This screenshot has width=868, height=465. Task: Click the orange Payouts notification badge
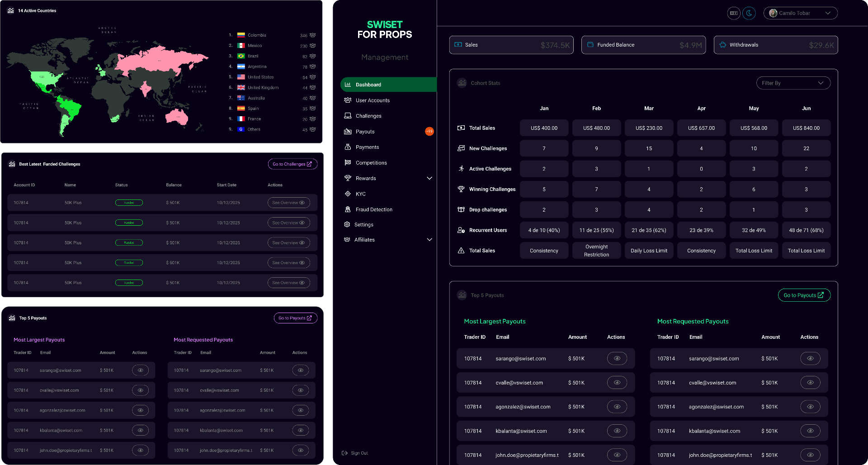coord(429,131)
